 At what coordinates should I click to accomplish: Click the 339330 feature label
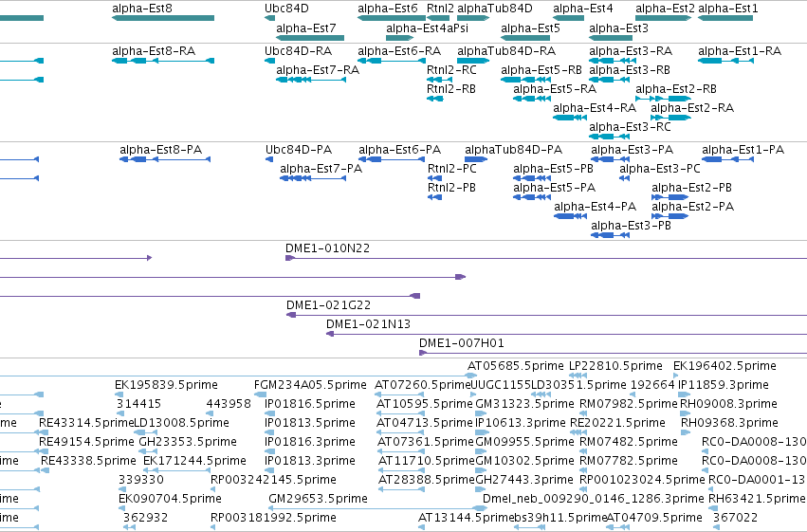pyautogui.click(x=141, y=480)
